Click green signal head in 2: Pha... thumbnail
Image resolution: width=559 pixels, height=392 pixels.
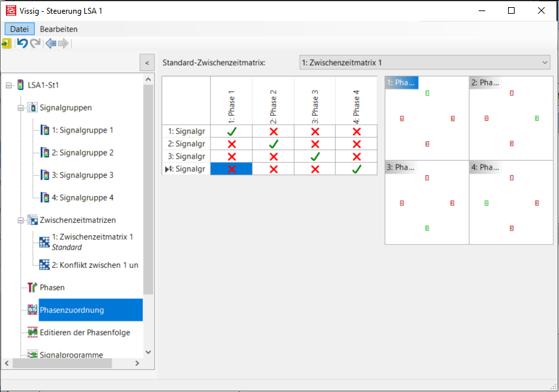(x=537, y=118)
